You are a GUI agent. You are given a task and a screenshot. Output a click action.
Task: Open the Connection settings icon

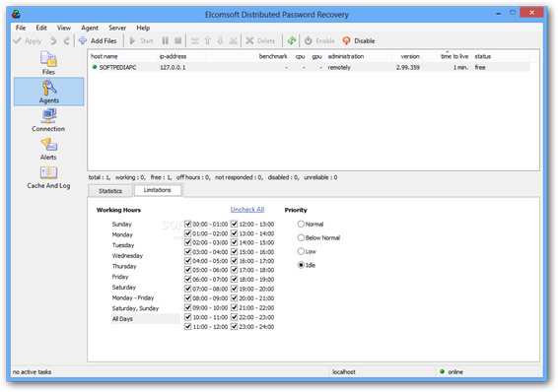pos(48,120)
